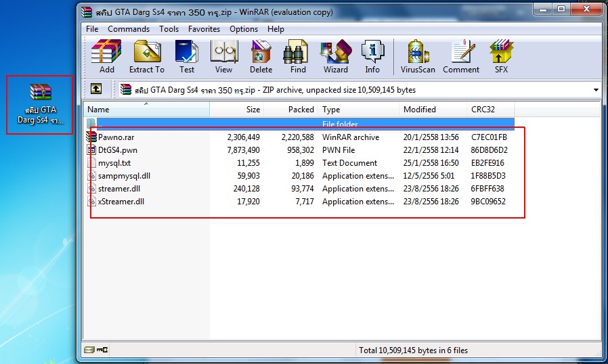Viewport: 608px width, 364px height.
Task: Click the window resize grip corner
Action: click(598, 352)
